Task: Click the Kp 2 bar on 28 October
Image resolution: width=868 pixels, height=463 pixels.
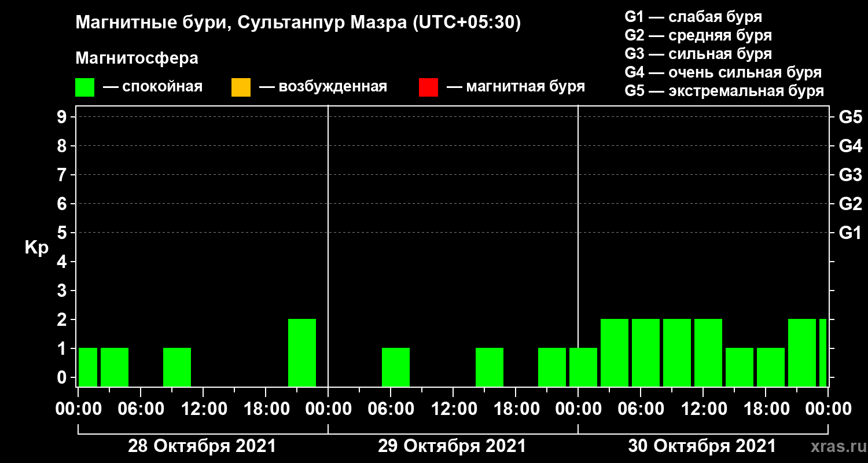Action: 302,352
